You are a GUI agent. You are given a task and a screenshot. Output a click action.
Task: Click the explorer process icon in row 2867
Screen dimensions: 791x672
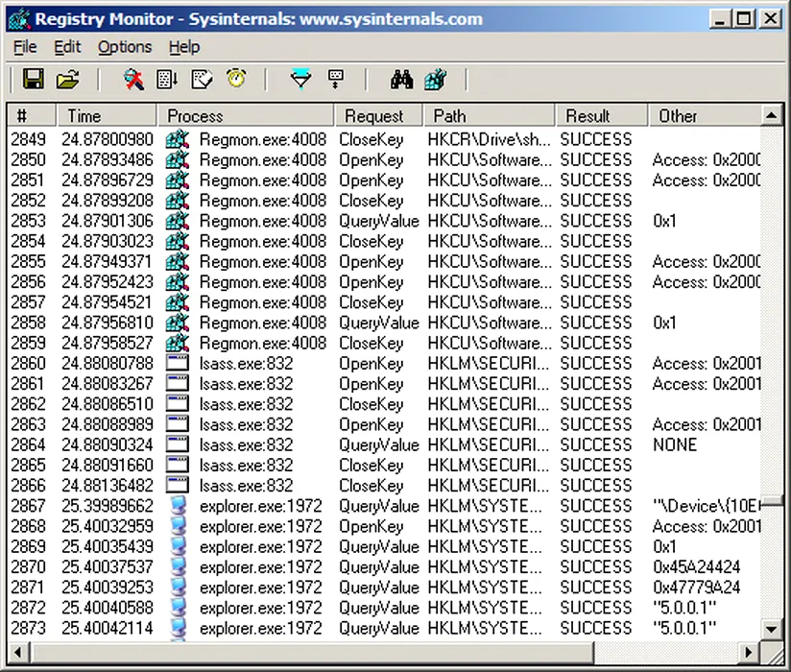tap(179, 506)
